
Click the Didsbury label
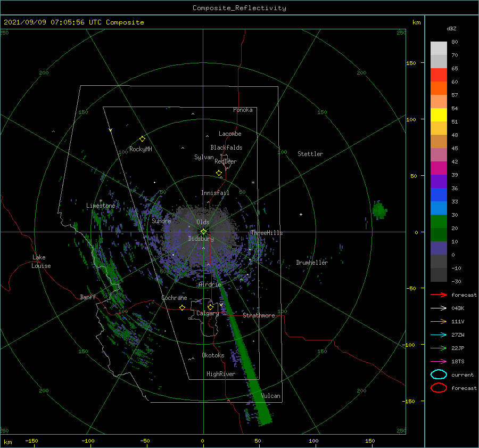click(201, 239)
